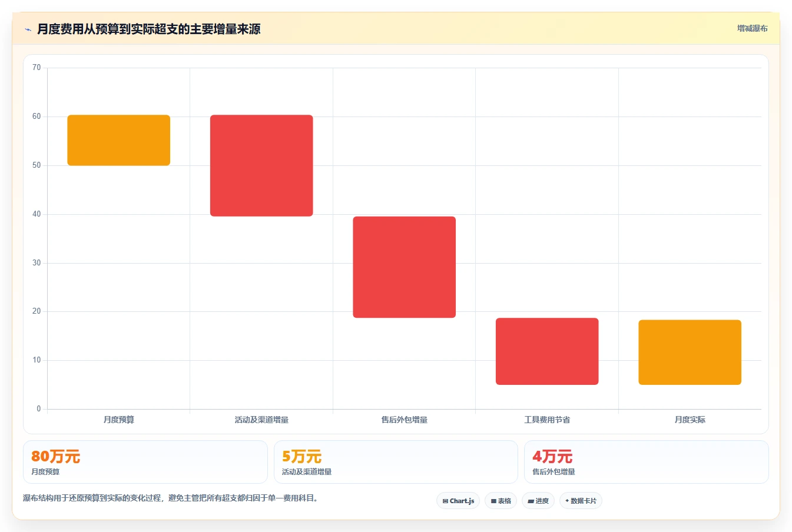Click the x-axis label 工具费用节省
The image size is (792, 532).
click(547, 420)
